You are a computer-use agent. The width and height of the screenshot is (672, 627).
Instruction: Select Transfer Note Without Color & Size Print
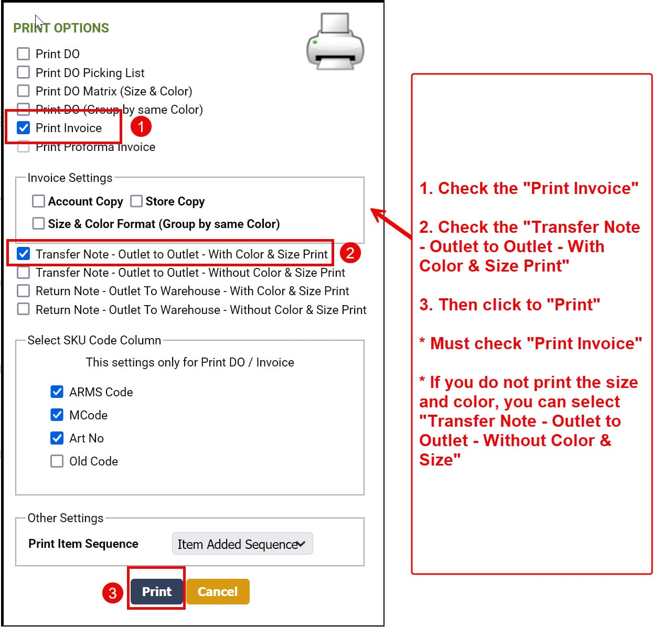pos(24,273)
